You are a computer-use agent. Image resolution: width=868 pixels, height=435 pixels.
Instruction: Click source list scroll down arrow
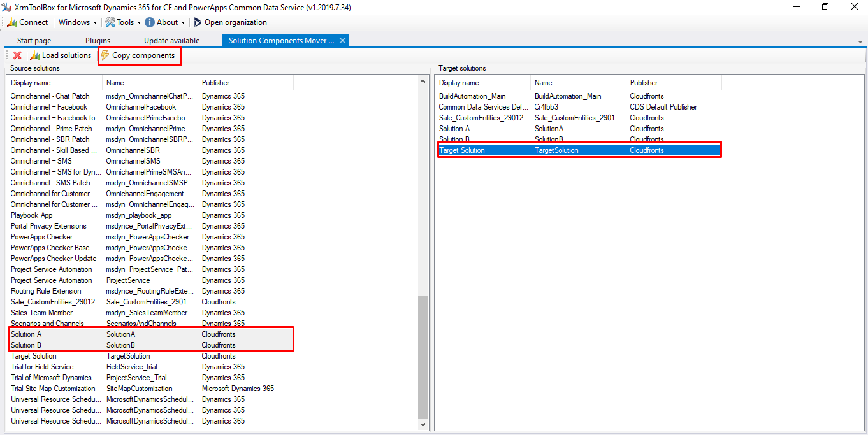pos(423,424)
